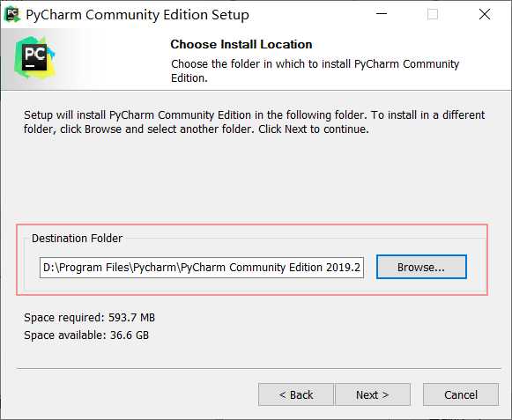
Task: Click the PyCharm Community Edition Setup title text
Action: (x=137, y=15)
